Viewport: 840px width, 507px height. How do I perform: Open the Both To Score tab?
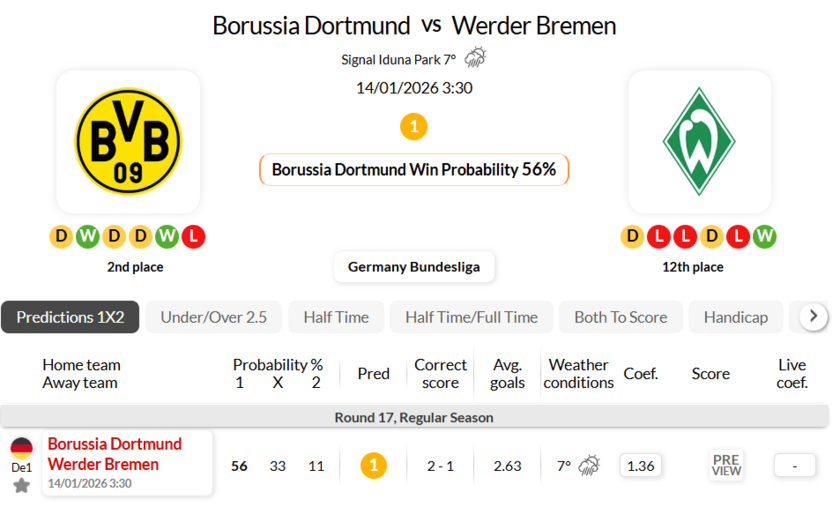[620, 317]
